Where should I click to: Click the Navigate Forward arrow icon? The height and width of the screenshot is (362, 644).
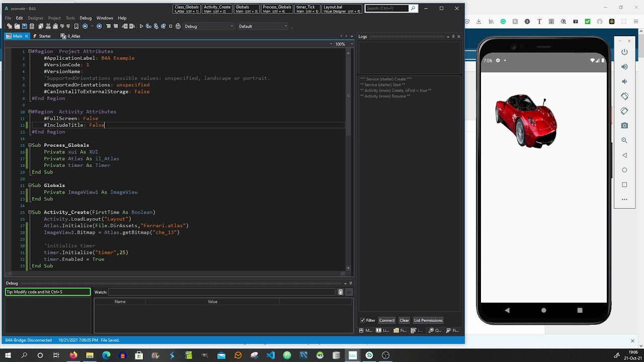pyautogui.click(x=99, y=26)
